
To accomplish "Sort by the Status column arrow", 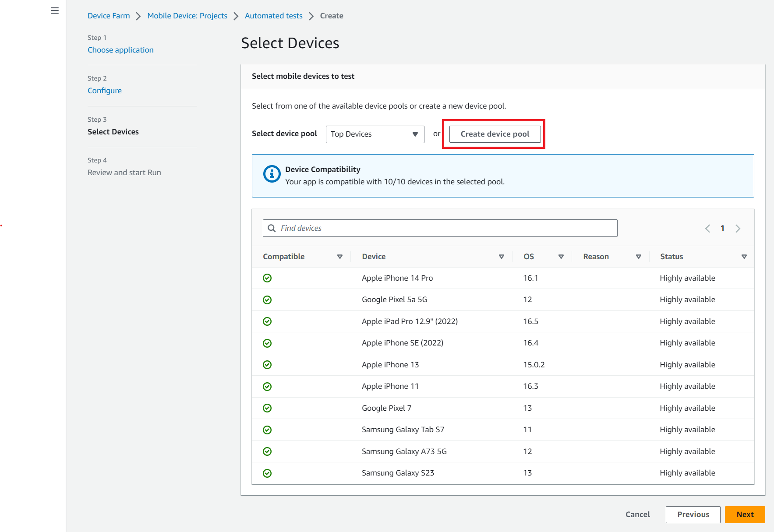I will tap(744, 257).
